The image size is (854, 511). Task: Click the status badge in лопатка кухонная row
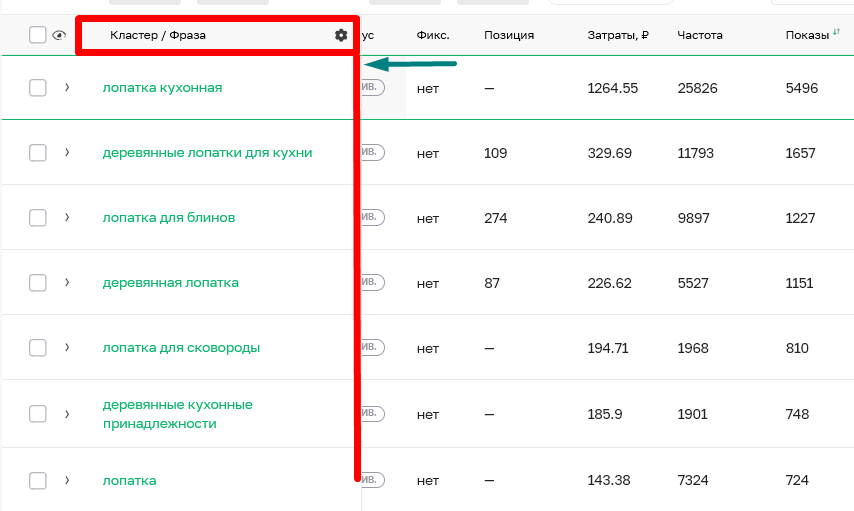373,87
